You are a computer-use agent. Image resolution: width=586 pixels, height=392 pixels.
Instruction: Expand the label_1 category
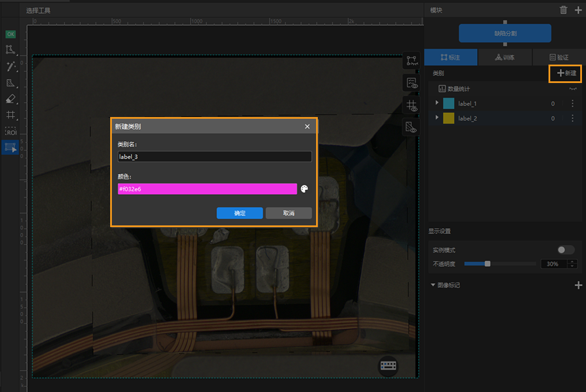437,103
